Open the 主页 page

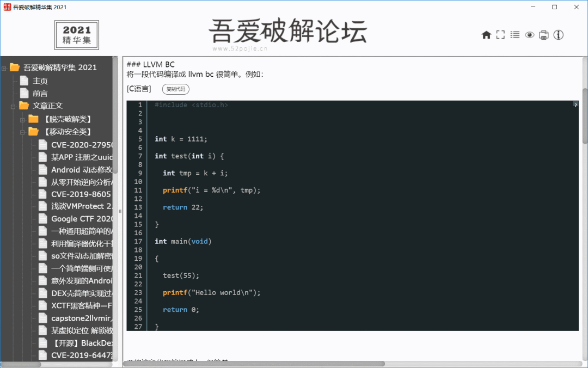(40, 81)
